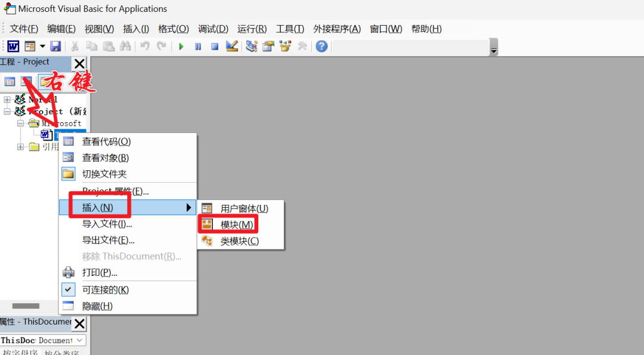Open the 格式(O) menu
644x355 pixels.
[x=174, y=29]
